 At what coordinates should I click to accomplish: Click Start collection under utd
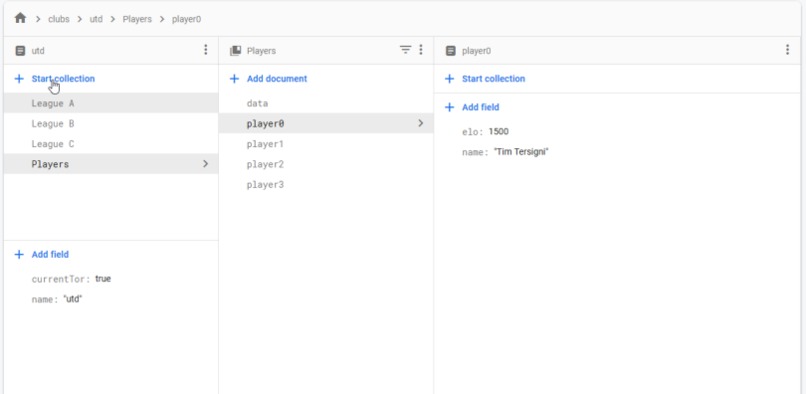coord(63,79)
